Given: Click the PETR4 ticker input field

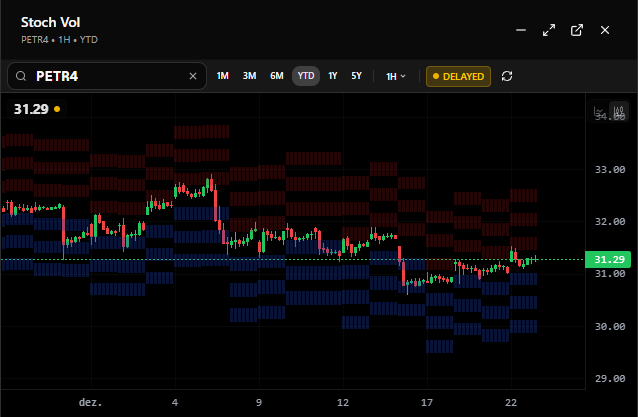Looking at the screenshot, I should pyautogui.click(x=108, y=76).
